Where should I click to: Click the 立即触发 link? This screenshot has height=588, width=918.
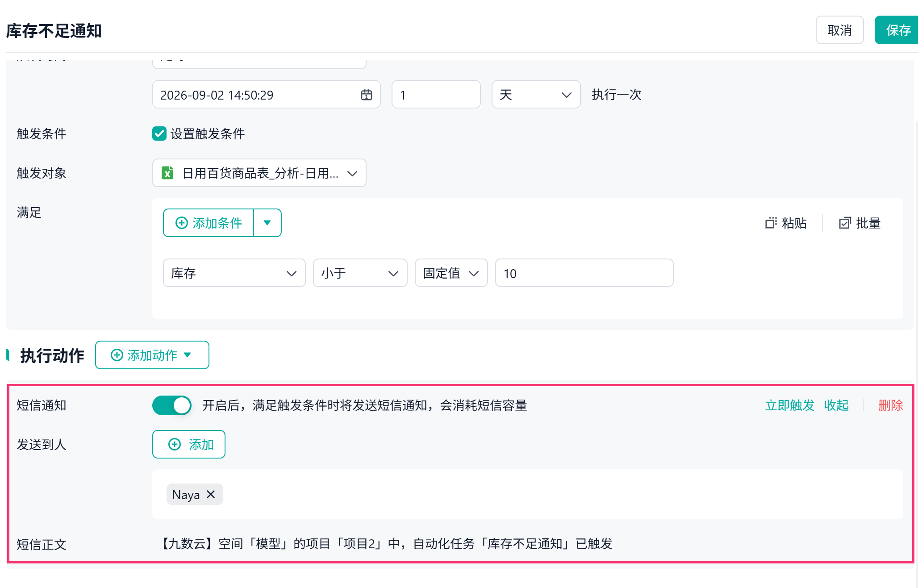[x=789, y=405]
